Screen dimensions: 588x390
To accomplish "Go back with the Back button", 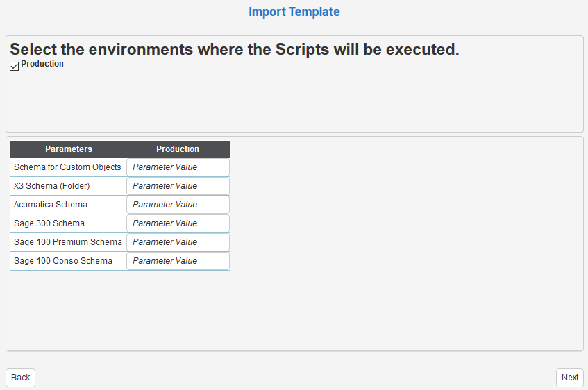I will tap(21, 378).
